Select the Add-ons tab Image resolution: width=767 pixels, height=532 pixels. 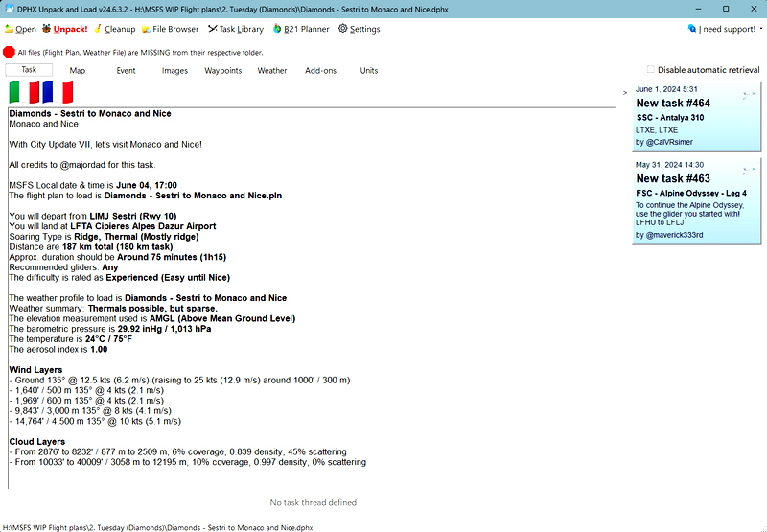click(x=320, y=70)
